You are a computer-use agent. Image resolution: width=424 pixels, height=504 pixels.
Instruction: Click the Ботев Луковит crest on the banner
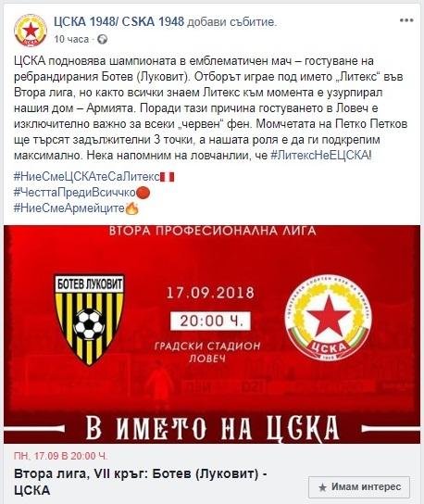(89, 320)
